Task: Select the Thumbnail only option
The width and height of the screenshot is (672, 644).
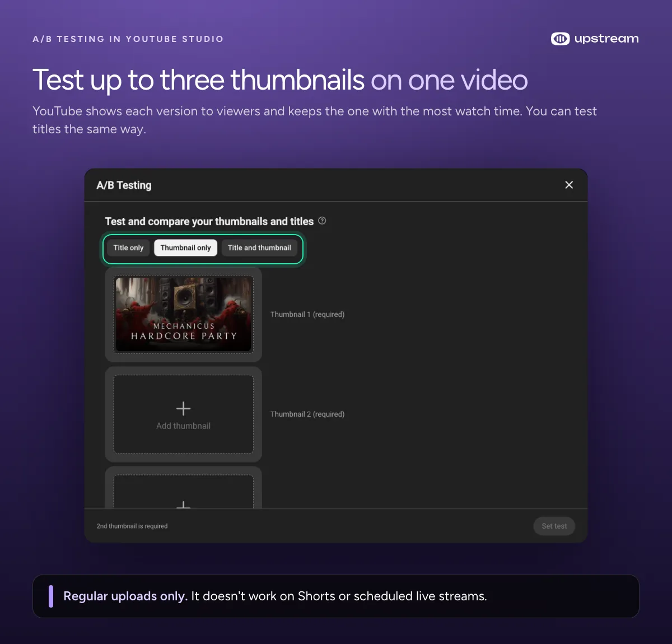Action: point(185,248)
